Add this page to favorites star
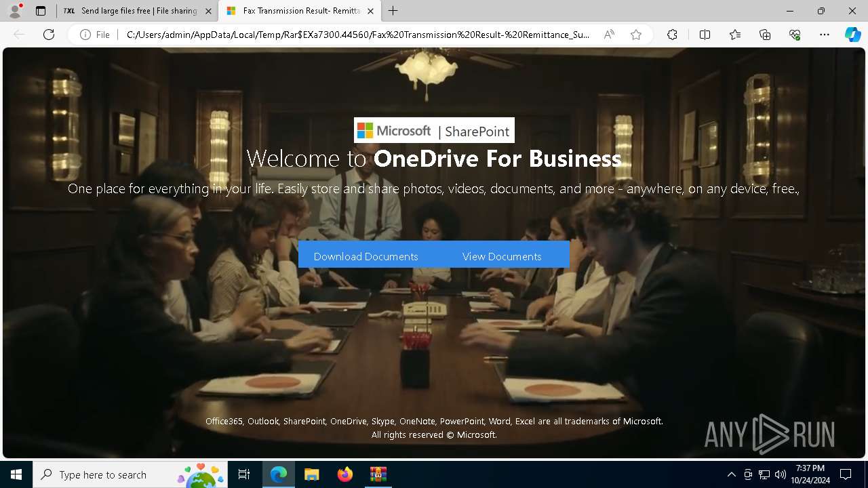 (x=635, y=35)
